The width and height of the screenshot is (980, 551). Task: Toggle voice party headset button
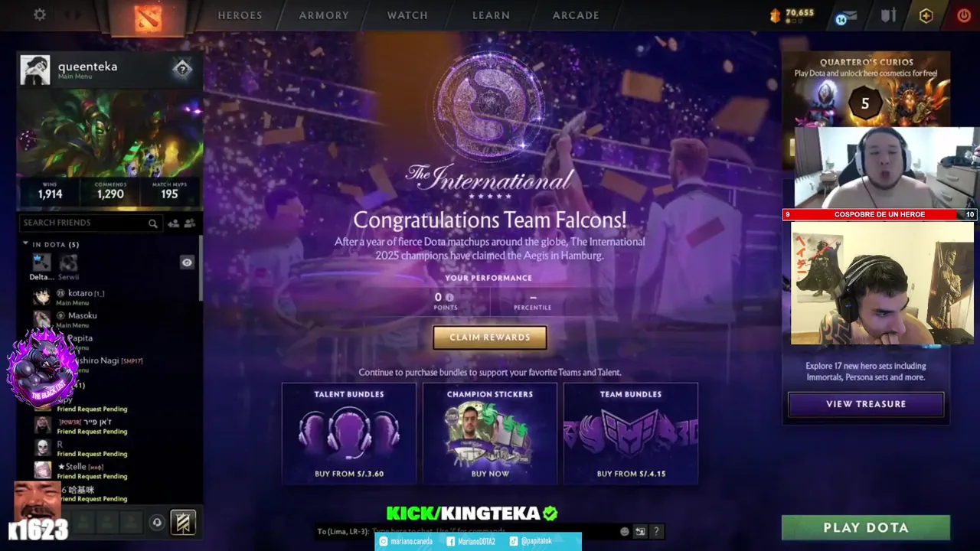coord(157,523)
